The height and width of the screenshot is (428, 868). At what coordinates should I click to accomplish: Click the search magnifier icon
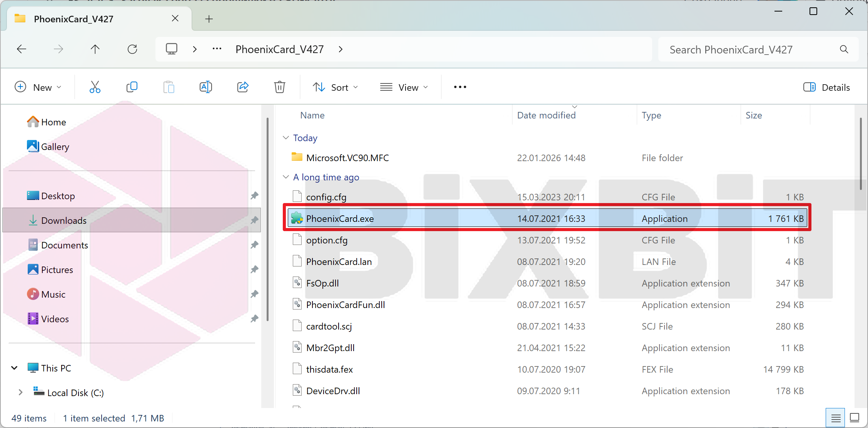(x=844, y=49)
